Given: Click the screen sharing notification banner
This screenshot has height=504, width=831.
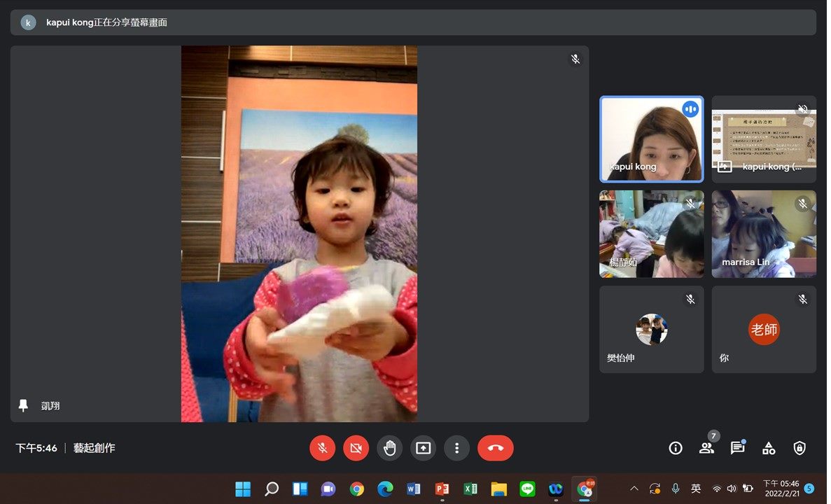Looking at the screenshot, I should [x=413, y=22].
